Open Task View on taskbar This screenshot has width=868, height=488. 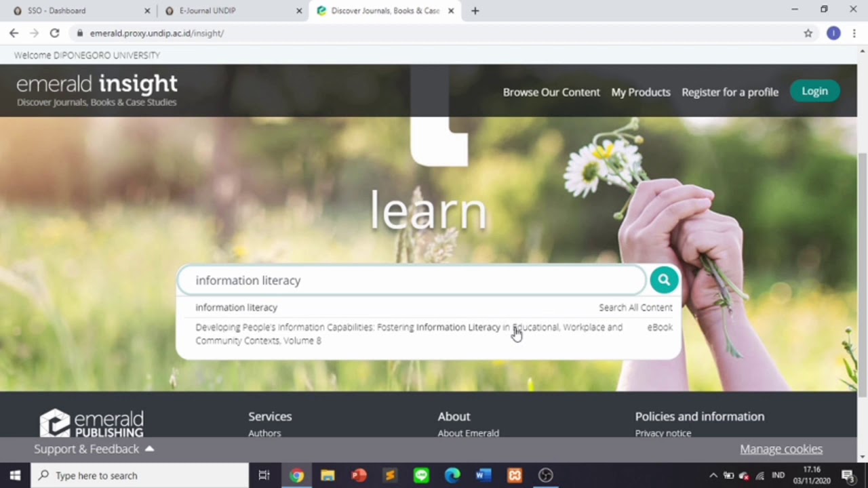click(264, 475)
